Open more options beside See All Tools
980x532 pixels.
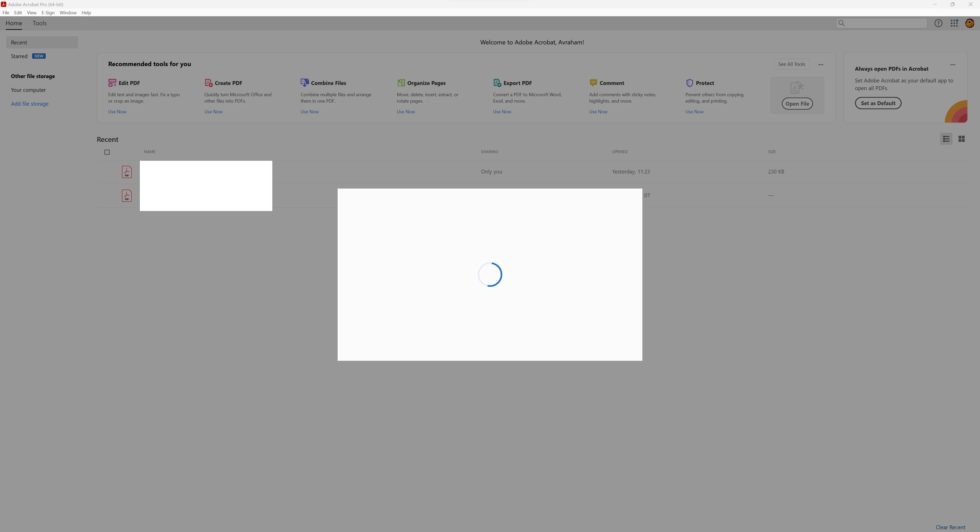click(x=820, y=65)
